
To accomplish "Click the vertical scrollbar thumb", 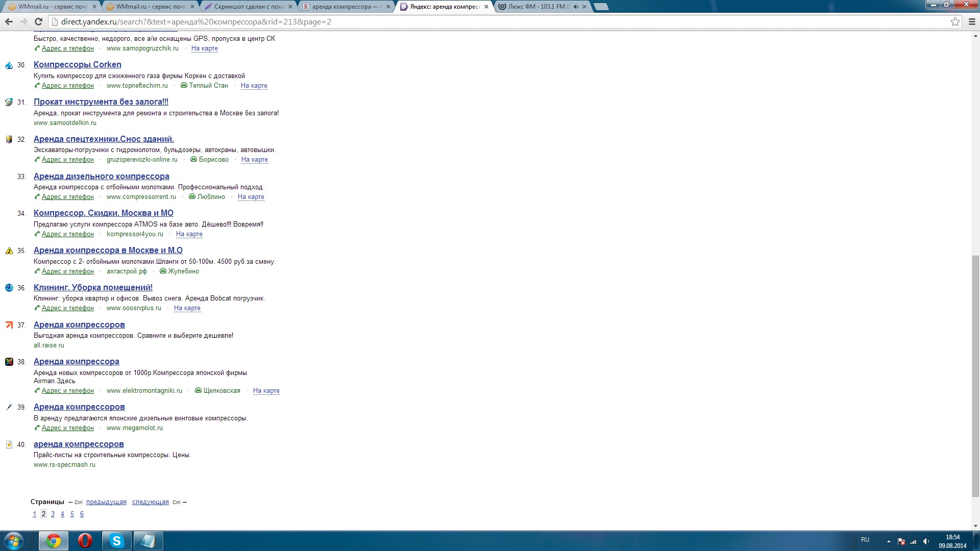I will pyautogui.click(x=975, y=376).
